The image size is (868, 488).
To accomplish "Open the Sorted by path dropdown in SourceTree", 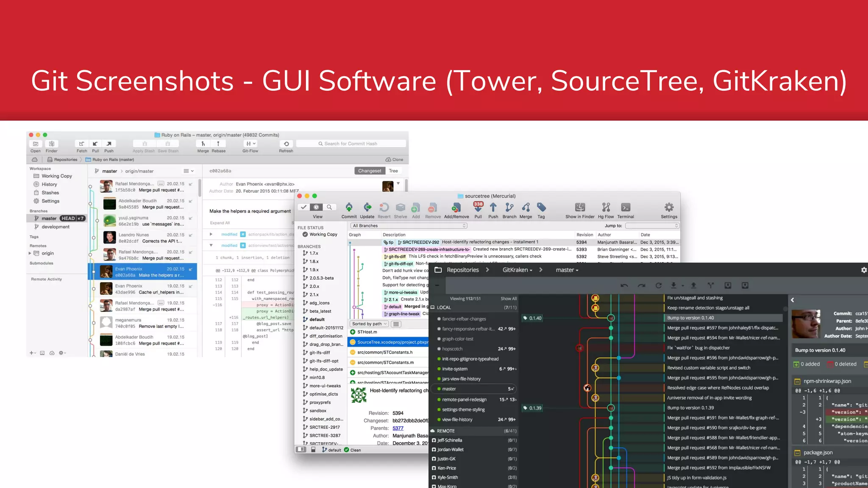I will point(369,324).
